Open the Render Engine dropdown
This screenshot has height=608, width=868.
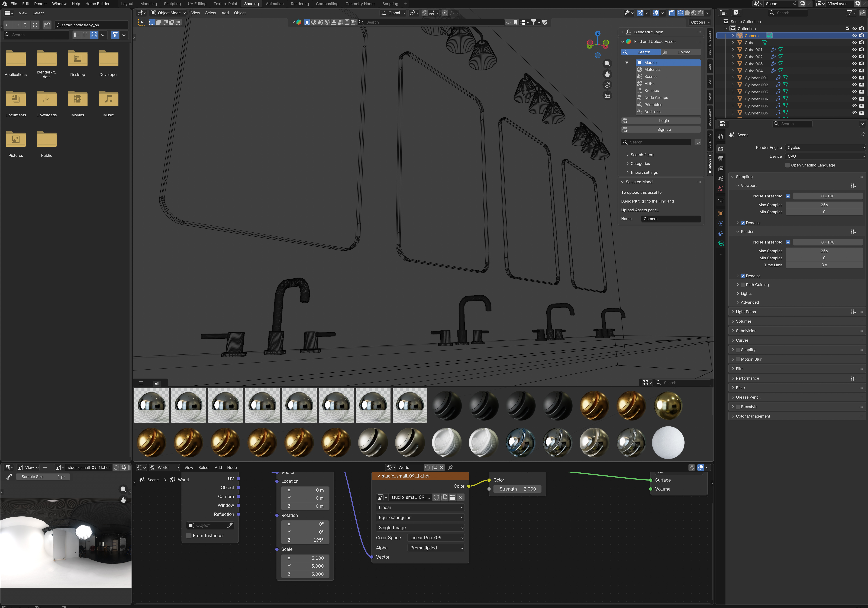click(825, 148)
